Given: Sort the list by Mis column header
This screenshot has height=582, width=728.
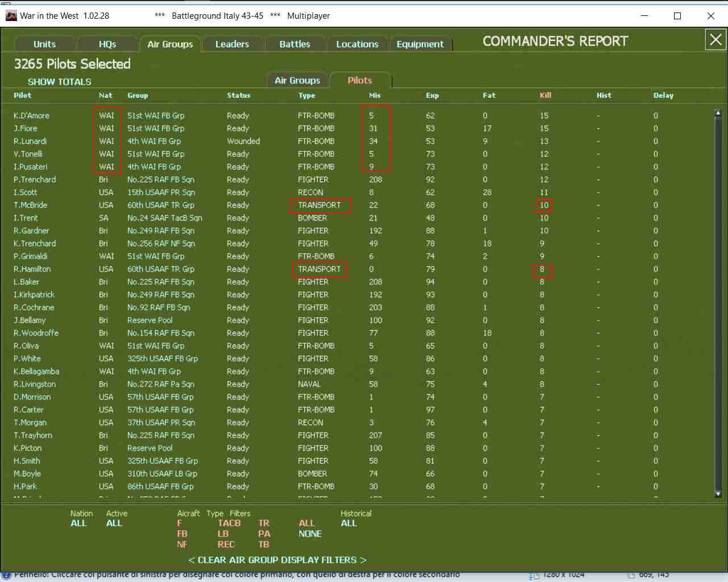Looking at the screenshot, I should point(375,95).
